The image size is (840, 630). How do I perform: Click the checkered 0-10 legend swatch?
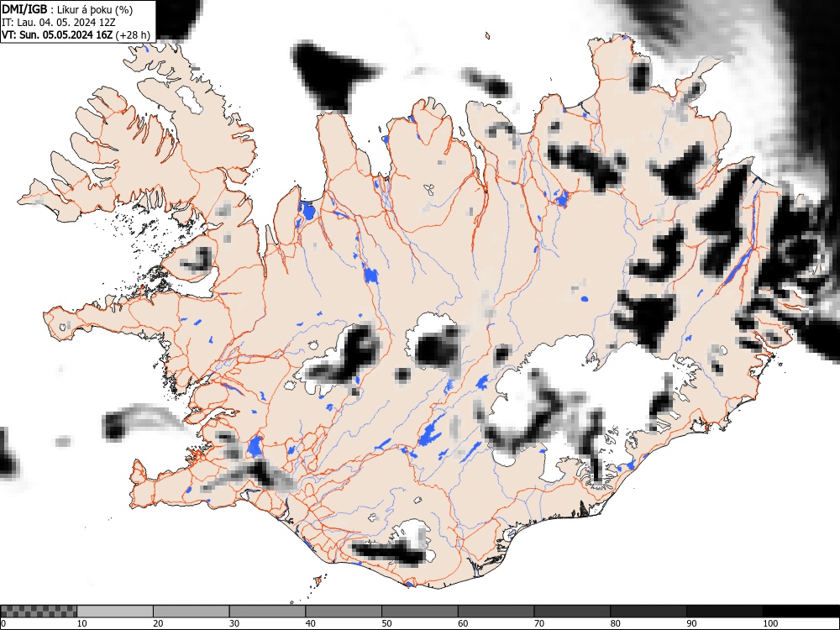[39, 612]
